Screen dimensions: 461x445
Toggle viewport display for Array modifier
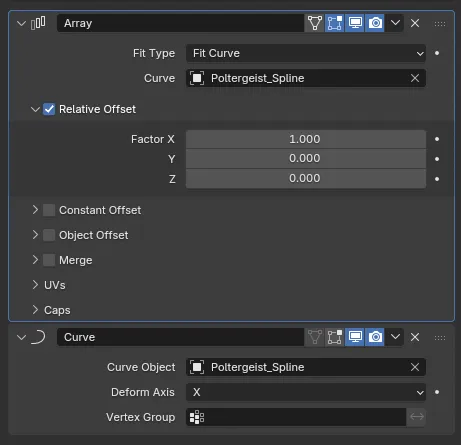tap(355, 23)
